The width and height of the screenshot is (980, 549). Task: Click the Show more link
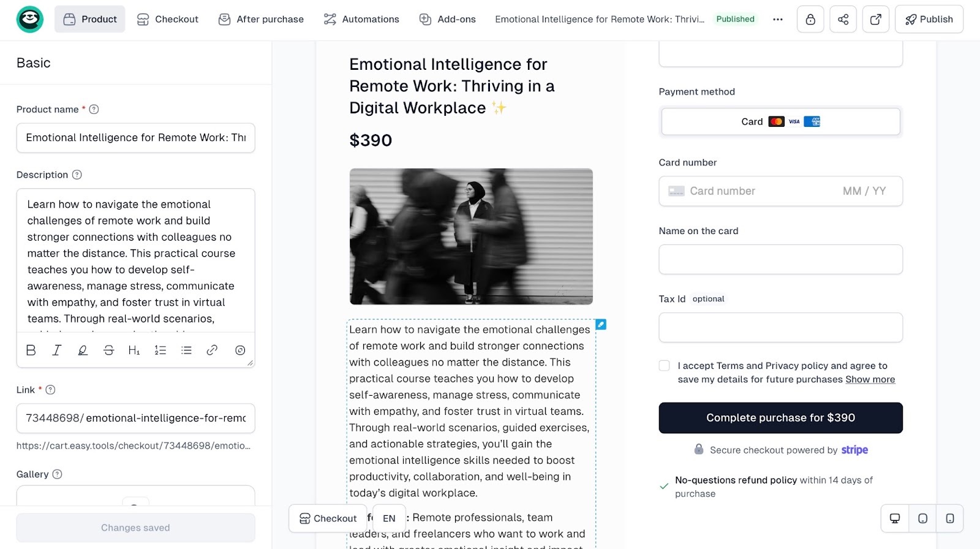coord(870,379)
